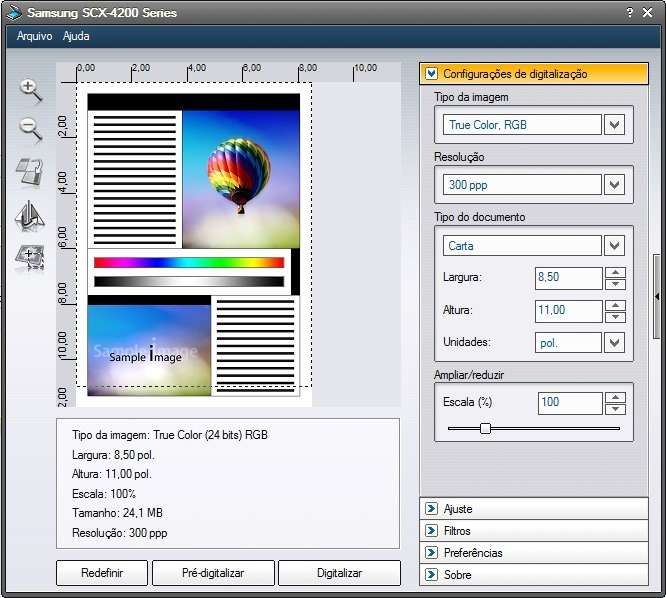Click the zoom out magnifier icon
Image resolution: width=666 pixels, height=598 pixels.
(31, 130)
